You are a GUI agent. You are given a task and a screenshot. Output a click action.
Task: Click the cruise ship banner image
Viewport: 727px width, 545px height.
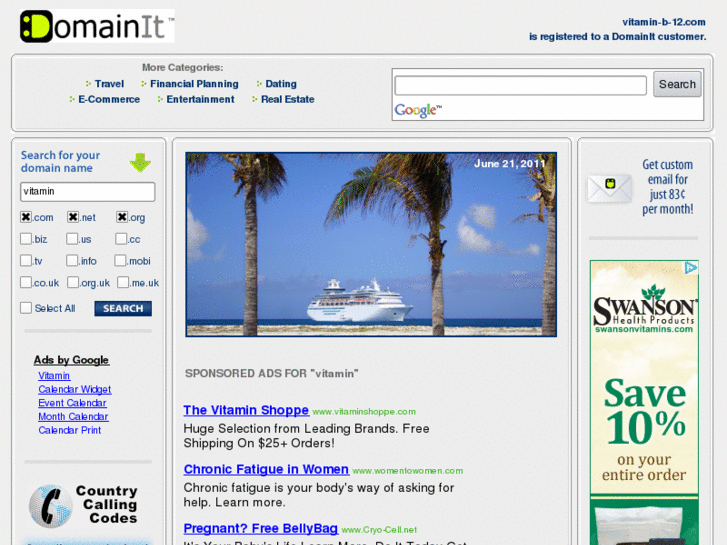tap(370, 245)
